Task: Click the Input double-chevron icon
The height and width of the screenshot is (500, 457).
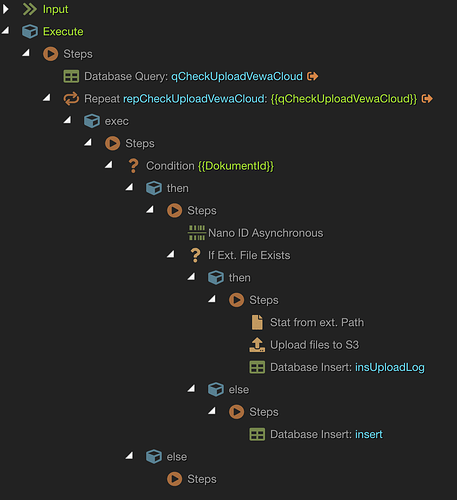Action: [30, 9]
